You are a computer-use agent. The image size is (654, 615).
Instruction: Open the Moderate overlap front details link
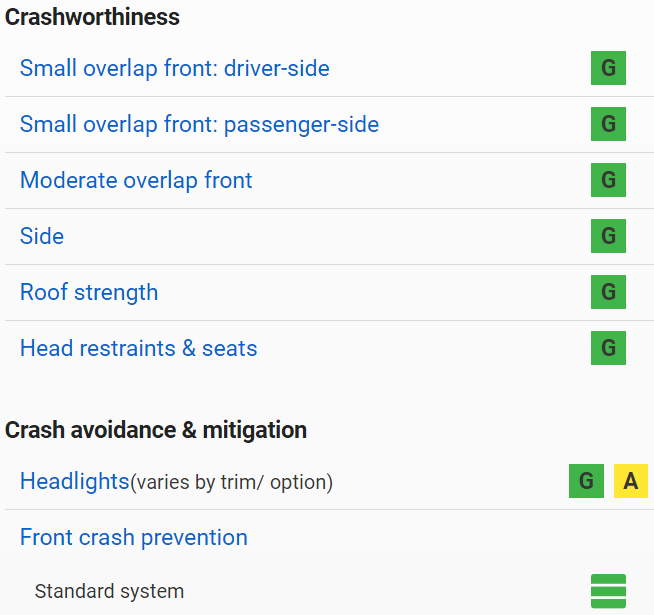[136, 180]
